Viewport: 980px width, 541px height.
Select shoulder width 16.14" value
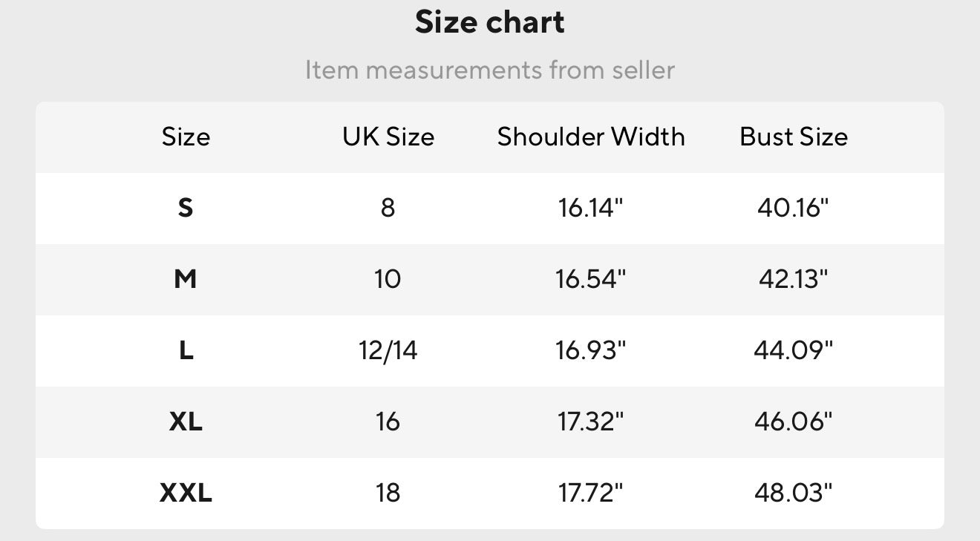tap(591, 208)
